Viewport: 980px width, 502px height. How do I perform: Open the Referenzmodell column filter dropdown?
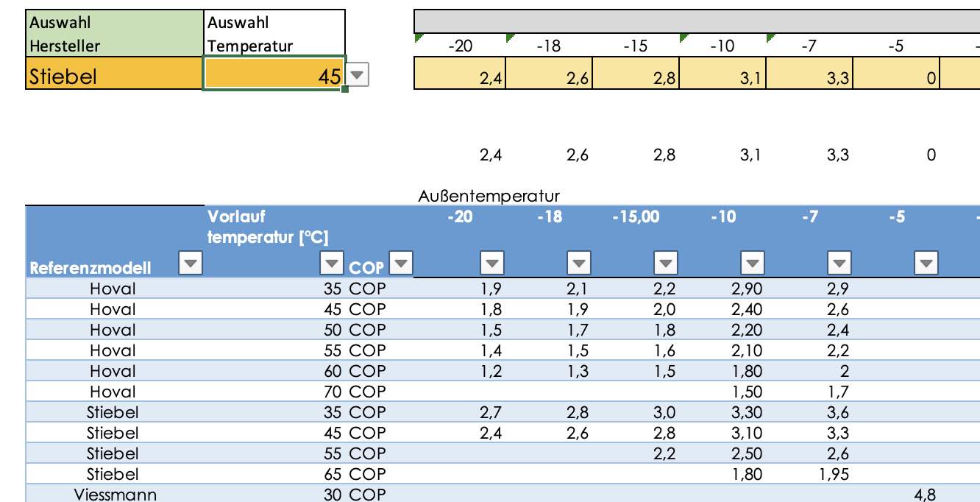(x=191, y=264)
